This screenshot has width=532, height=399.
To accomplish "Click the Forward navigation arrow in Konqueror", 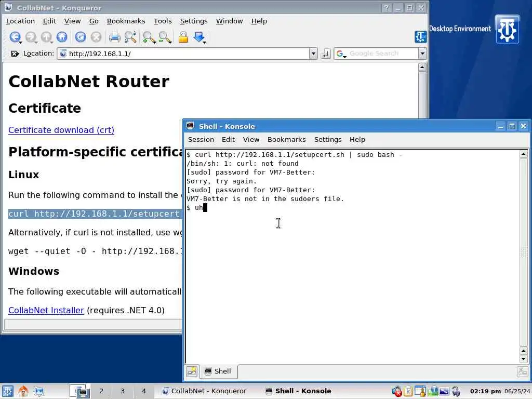I will [31, 37].
